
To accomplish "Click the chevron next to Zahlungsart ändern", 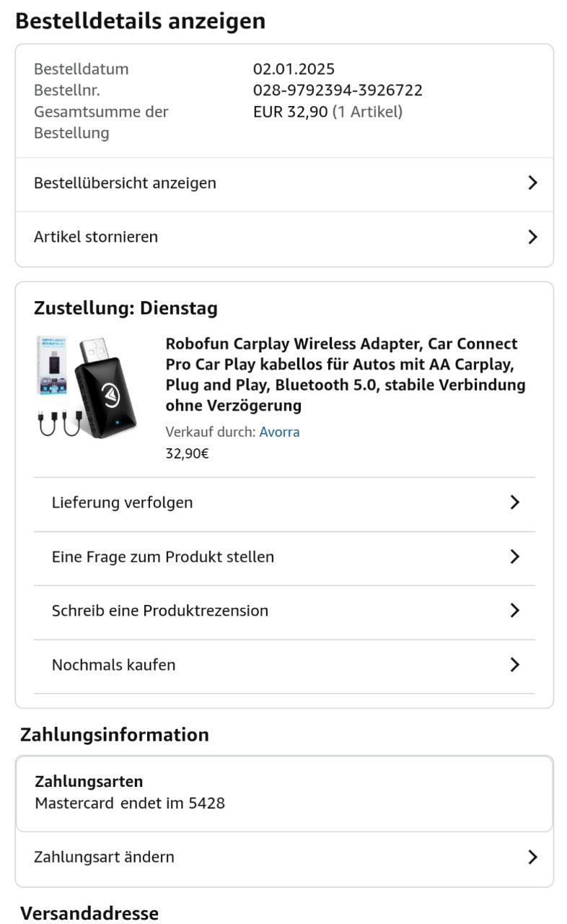I will point(532,857).
